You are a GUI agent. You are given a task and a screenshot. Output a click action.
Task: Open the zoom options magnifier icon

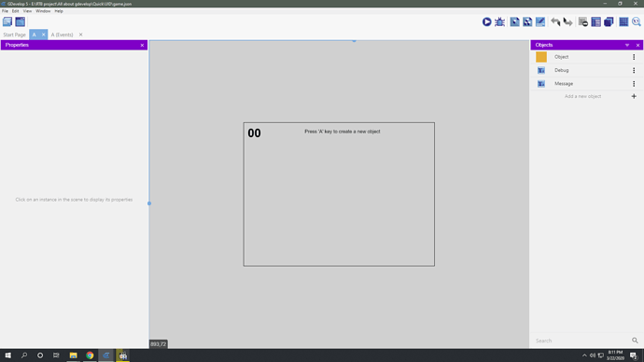(637, 21)
